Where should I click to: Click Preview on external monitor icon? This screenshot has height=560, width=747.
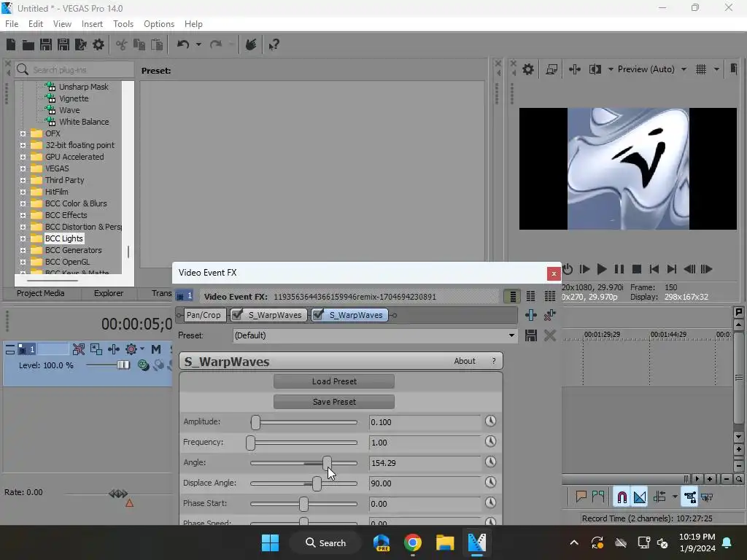tap(551, 69)
